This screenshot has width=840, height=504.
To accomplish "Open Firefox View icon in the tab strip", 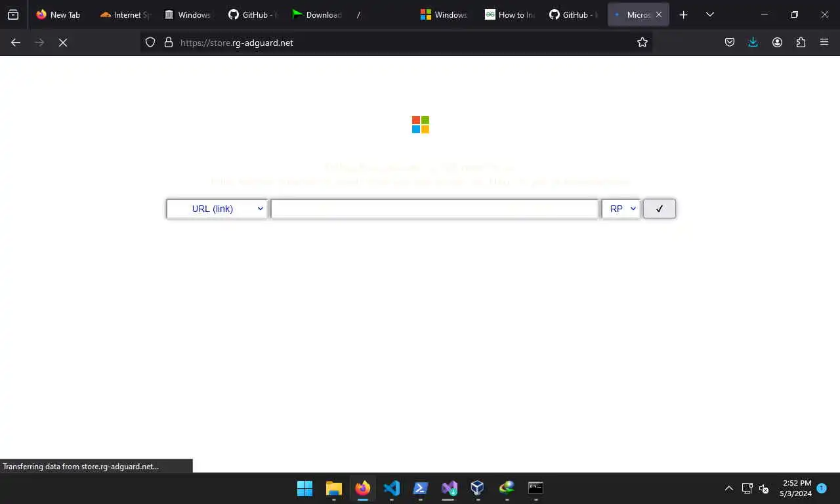I will point(13,14).
